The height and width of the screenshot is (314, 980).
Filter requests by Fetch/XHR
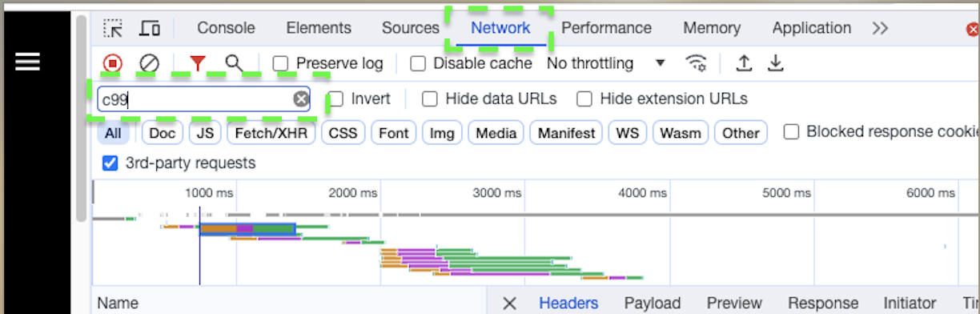tap(271, 133)
